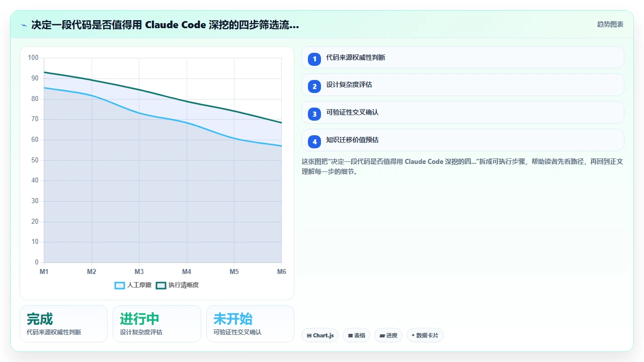
Task: Click the step 4 number badge
Action: (314, 141)
